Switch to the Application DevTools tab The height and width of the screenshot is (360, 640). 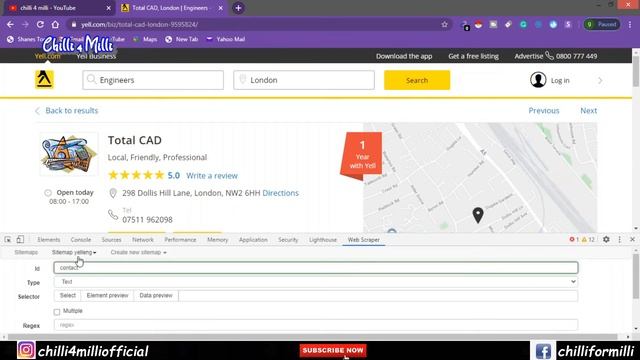pyautogui.click(x=253, y=240)
